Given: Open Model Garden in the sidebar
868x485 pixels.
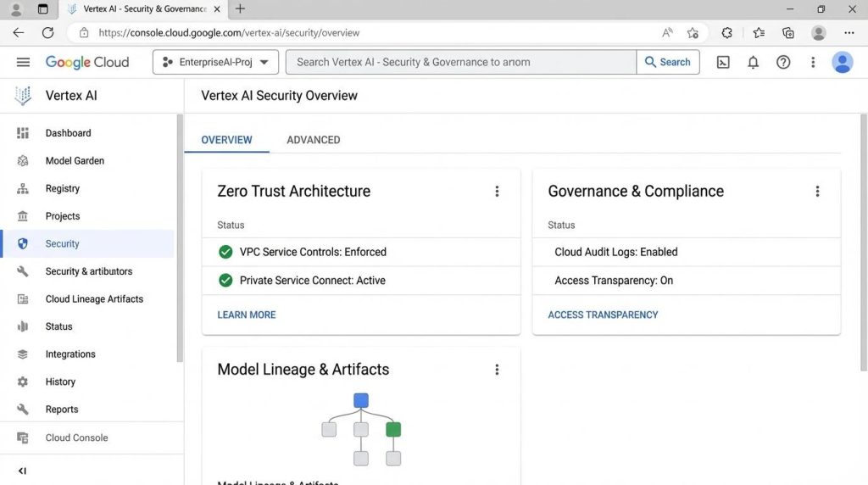Looking at the screenshot, I should pyautogui.click(x=75, y=161).
